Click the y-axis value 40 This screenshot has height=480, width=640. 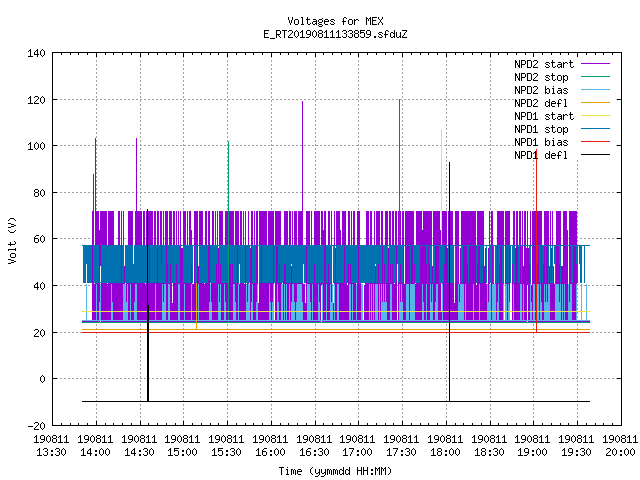(x=39, y=286)
